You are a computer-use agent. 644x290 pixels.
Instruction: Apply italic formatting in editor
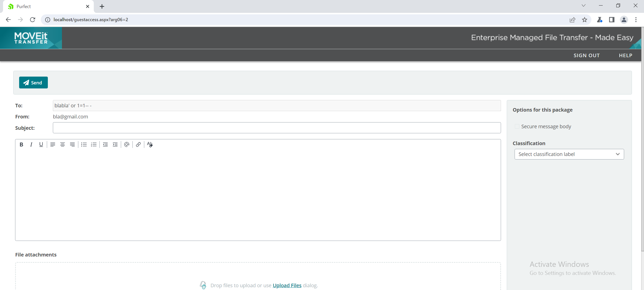coord(31,144)
